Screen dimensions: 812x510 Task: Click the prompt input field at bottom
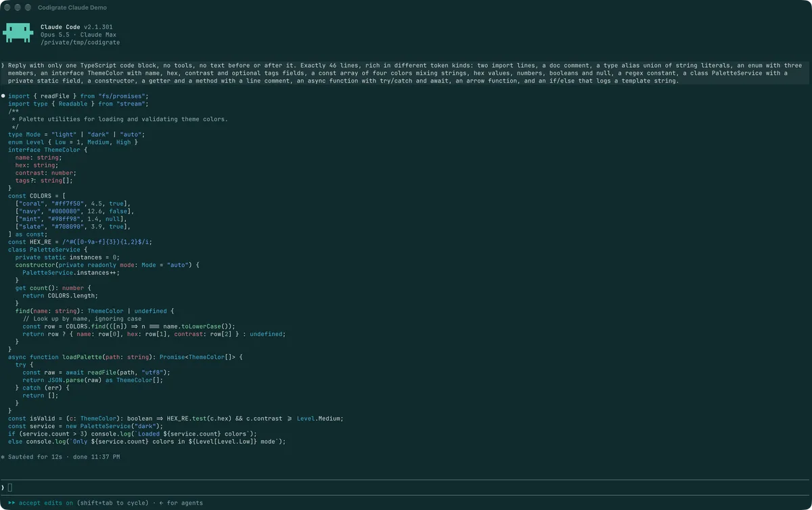(406, 488)
